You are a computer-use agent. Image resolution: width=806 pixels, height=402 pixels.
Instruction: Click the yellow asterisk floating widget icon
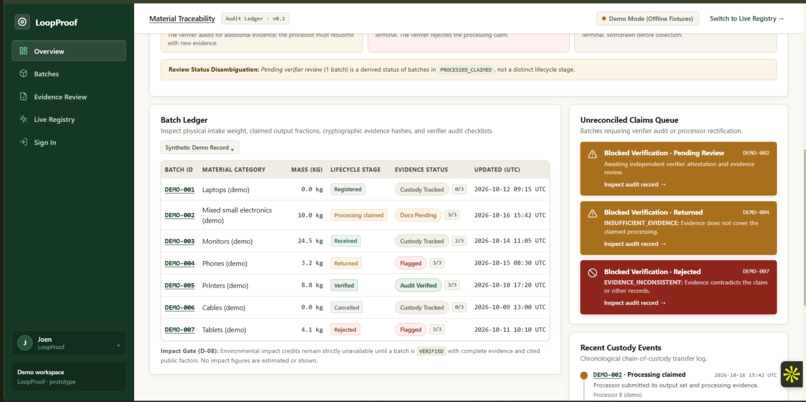tap(792, 374)
